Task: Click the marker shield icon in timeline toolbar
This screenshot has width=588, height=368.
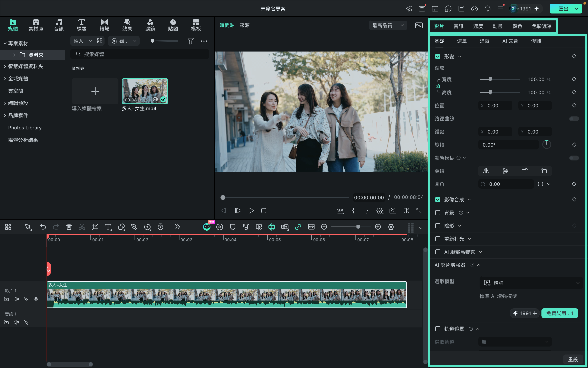Action: pyautogui.click(x=233, y=227)
